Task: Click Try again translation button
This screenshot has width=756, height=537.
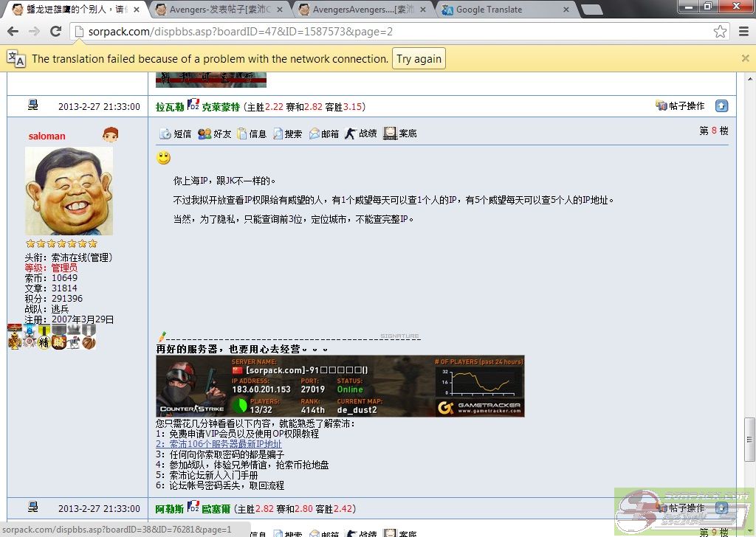Action: coord(419,59)
